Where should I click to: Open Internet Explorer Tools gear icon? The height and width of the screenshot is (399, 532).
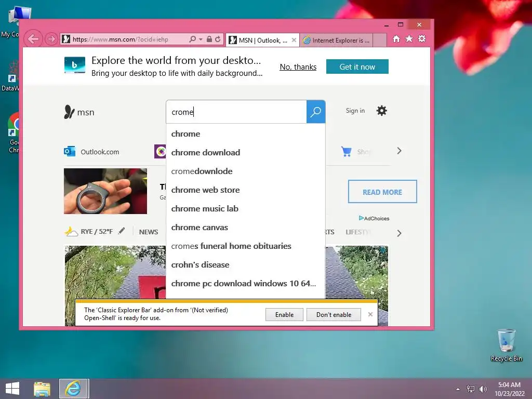click(x=422, y=38)
